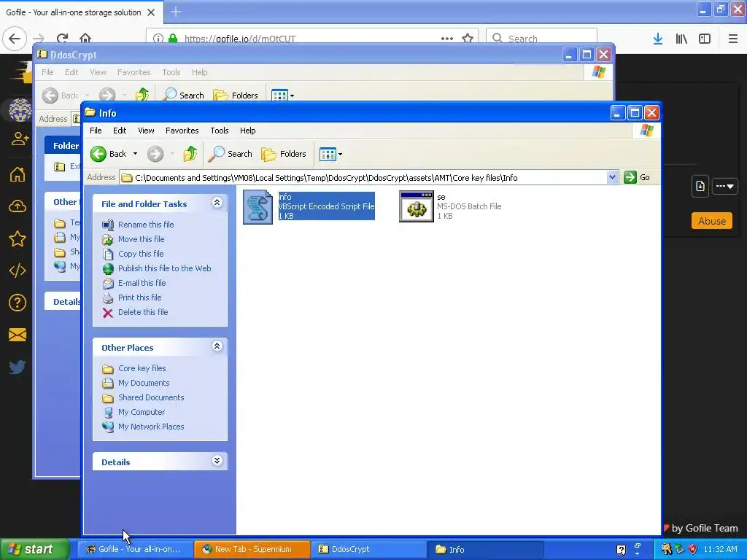This screenshot has height=560, width=747.
Task: Open File menu in DdosCrypt window
Action: coord(47,72)
